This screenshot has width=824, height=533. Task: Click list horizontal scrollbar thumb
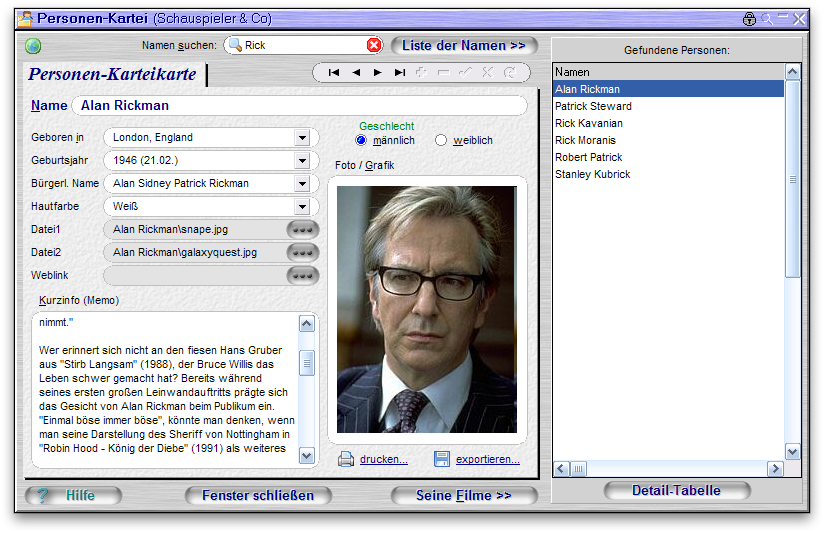(x=578, y=468)
